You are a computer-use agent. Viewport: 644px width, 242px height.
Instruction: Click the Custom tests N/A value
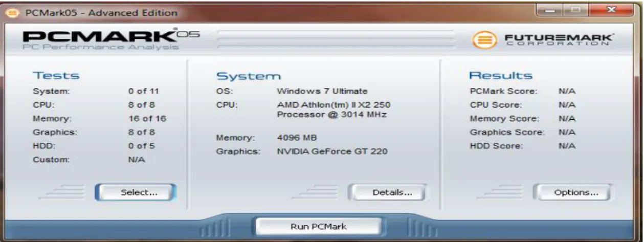pyautogui.click(x=137, y=160)
